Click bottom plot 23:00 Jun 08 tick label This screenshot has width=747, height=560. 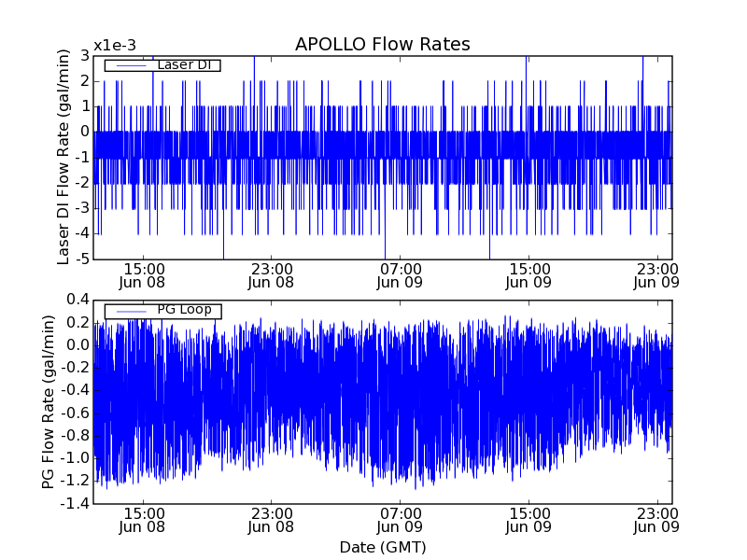(271, 521)
